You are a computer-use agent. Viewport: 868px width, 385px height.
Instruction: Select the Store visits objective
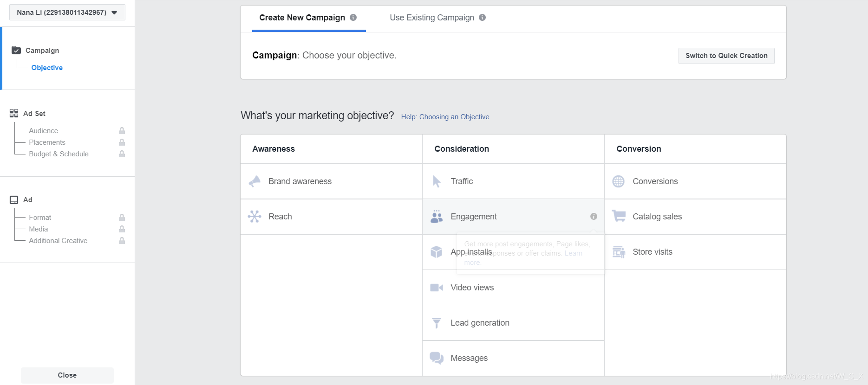695,252
